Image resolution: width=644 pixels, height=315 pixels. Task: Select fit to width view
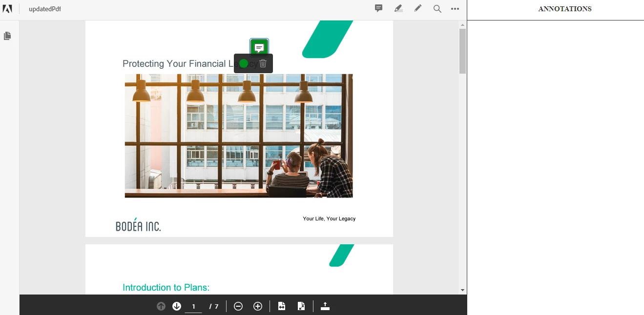282,306
